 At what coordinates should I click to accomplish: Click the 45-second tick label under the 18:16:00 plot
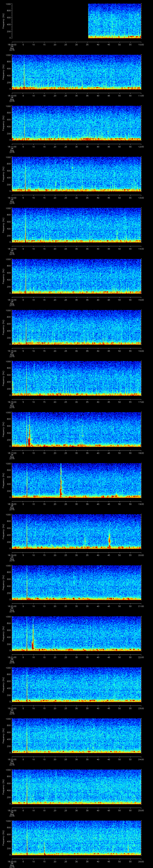pyautogui.click(x=109, y=402)
